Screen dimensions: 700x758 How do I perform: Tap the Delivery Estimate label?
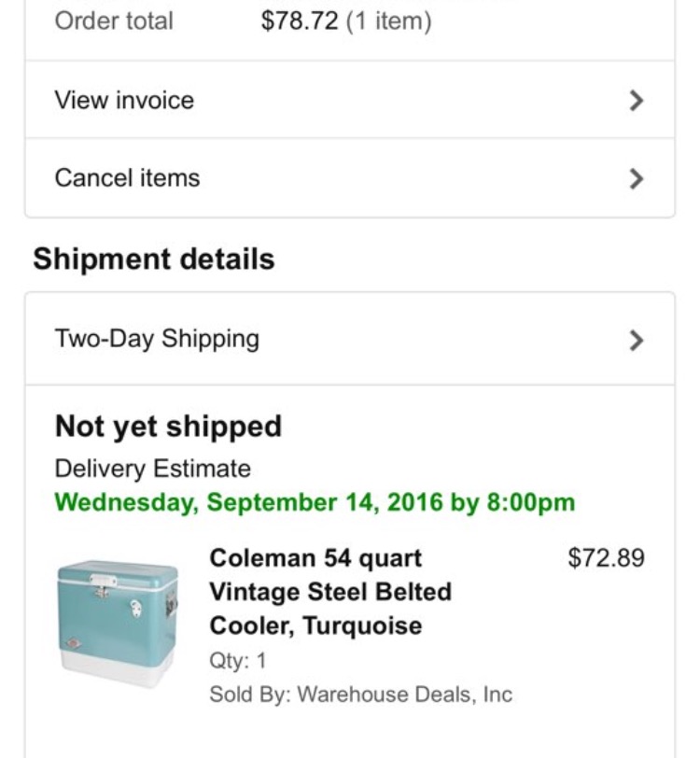click(152, 468)
